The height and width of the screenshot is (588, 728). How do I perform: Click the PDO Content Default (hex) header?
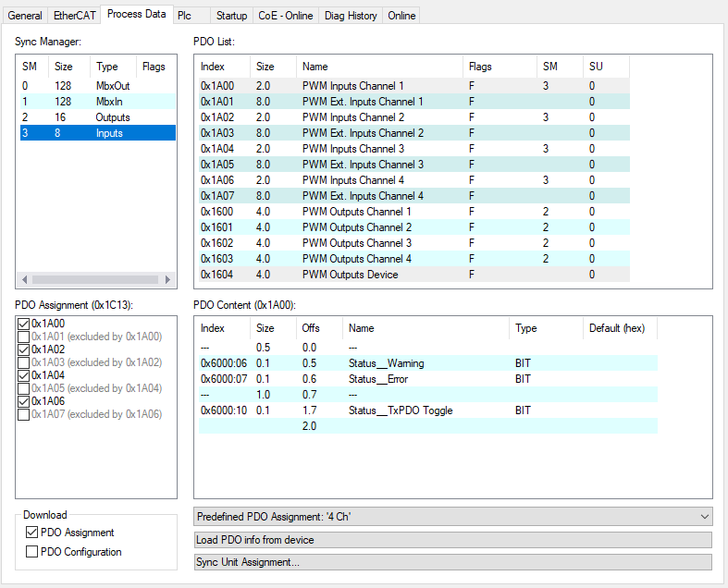click(621, 328)
